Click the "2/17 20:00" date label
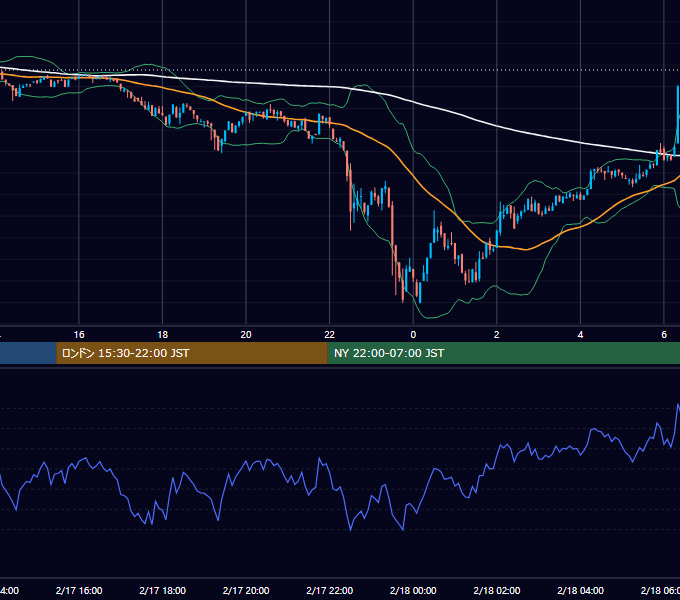680x600 pixels. [246, 590]
